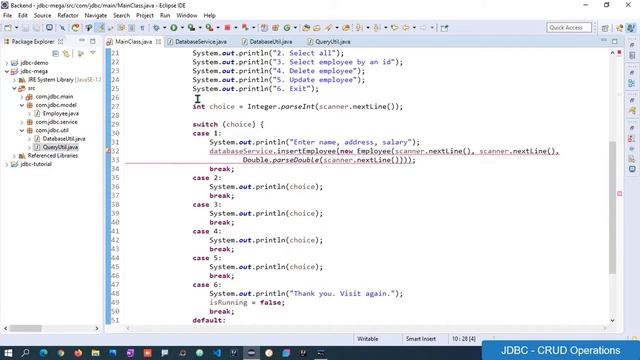Click the Run Last Tool external tools icon

click(209, 28)
